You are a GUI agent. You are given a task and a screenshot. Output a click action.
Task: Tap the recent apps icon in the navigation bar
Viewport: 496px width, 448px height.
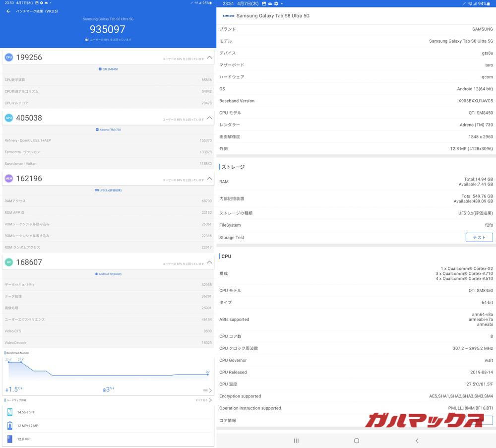296,441
